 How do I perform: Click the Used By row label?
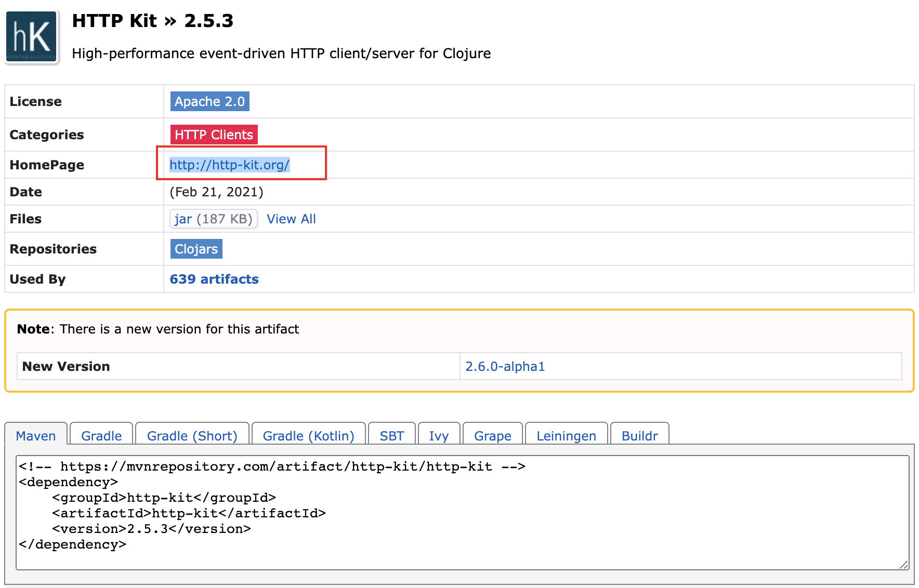click(38, 279)
